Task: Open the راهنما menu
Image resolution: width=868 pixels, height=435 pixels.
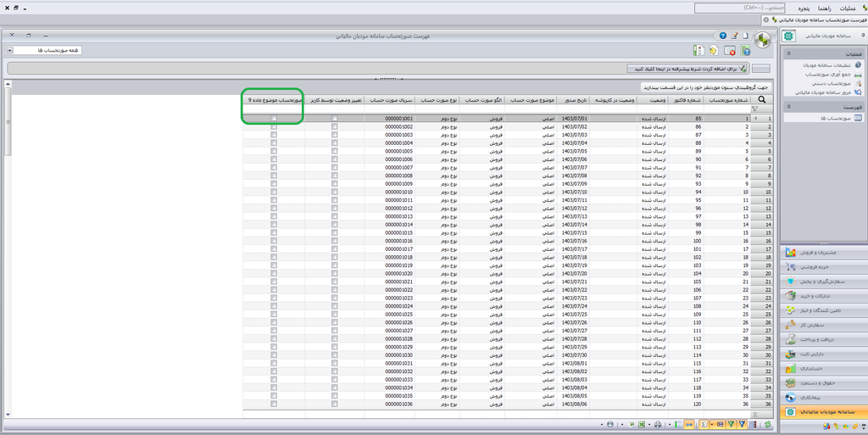Action: tap(824, 8)
